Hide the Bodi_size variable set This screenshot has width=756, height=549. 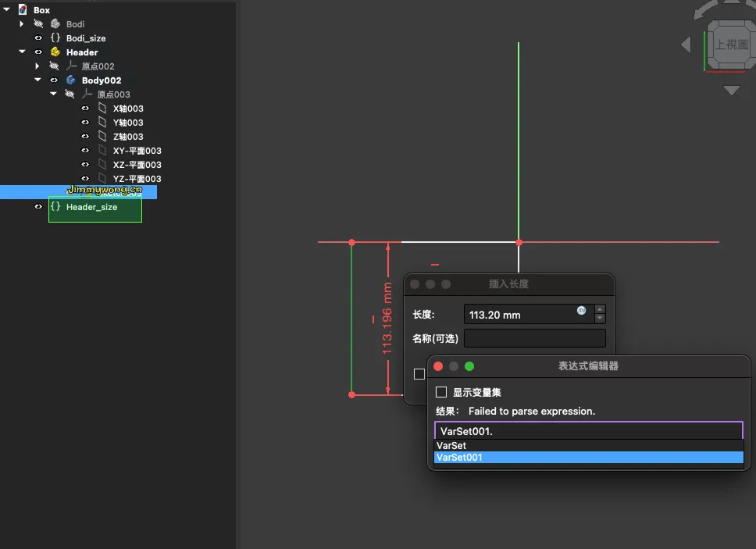click(x=38, y=38)
